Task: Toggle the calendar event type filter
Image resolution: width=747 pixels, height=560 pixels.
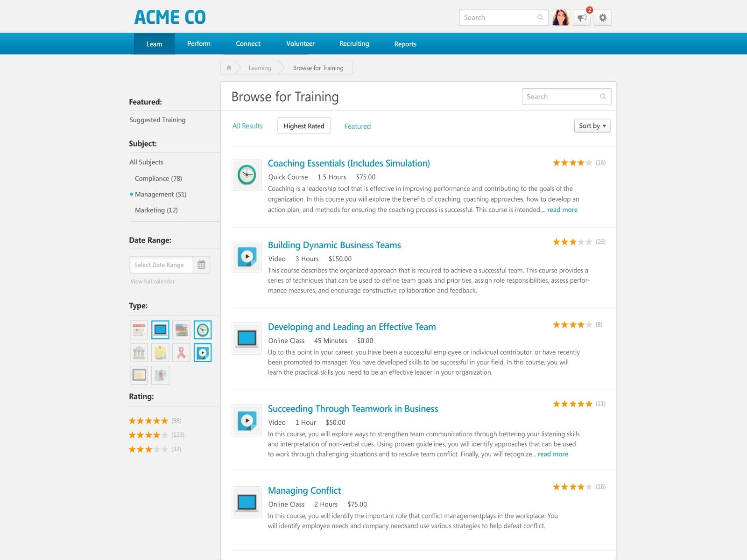Action: 139,329
